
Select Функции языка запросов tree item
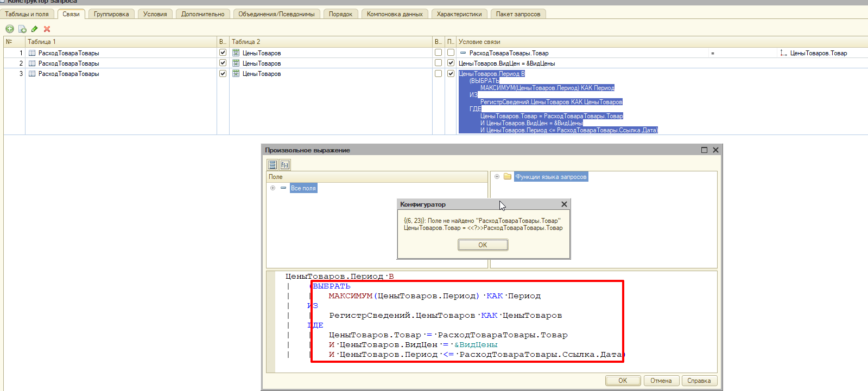pos(551,177)
